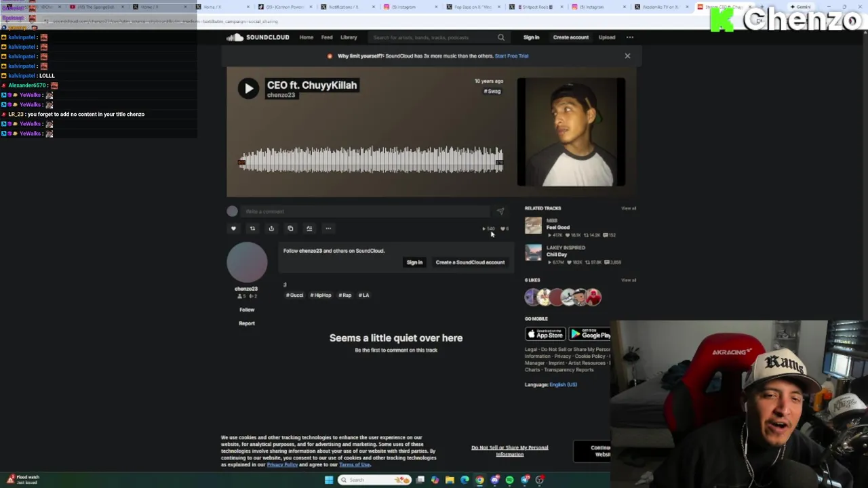View all related tracks
Viewport: 868px width, 488px height.
click(x=629, y=208)
